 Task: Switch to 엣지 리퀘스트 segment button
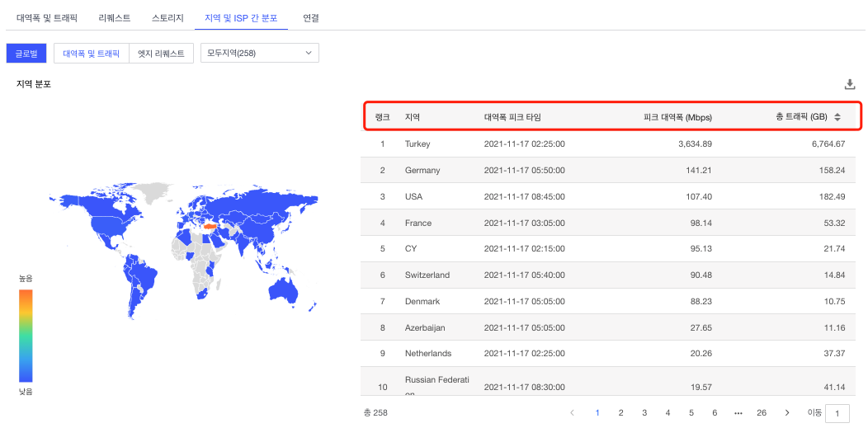click(x=162, y=53)
